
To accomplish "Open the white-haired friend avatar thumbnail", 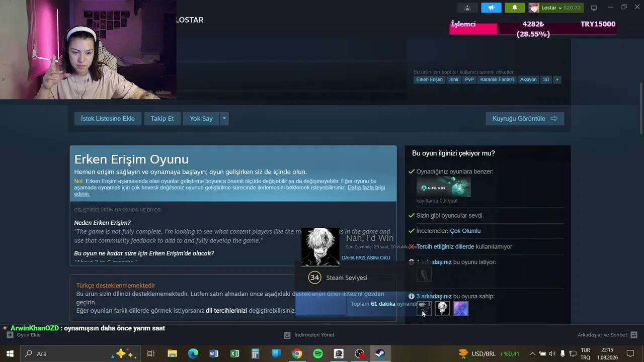I will click(443, 308).
